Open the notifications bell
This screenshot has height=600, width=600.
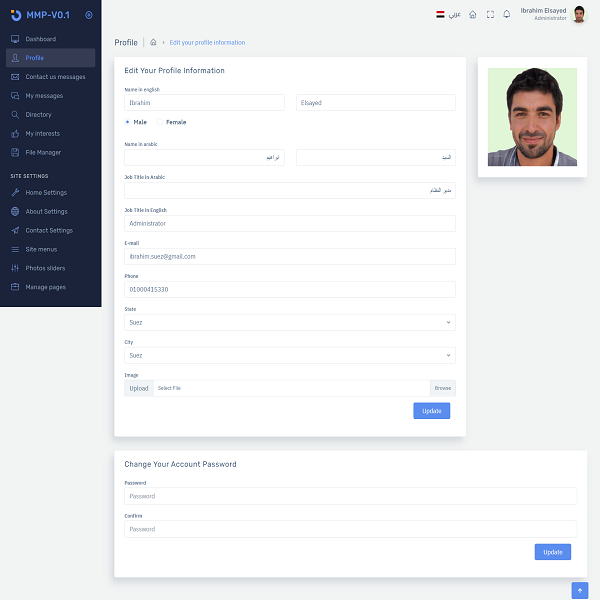[506, 14]
